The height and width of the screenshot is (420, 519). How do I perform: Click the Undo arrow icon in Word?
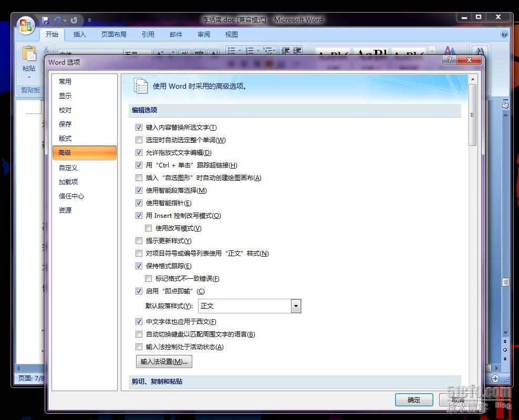[57, 20]
